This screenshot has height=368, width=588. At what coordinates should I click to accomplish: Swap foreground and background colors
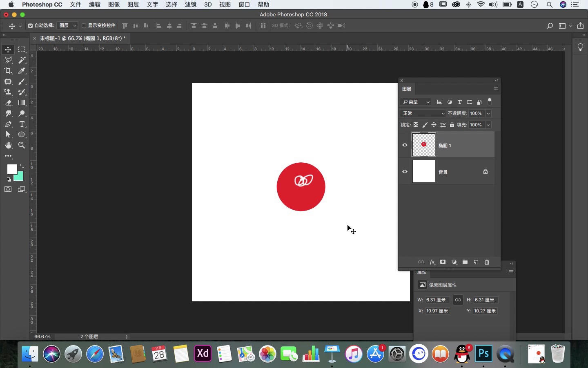22,166
